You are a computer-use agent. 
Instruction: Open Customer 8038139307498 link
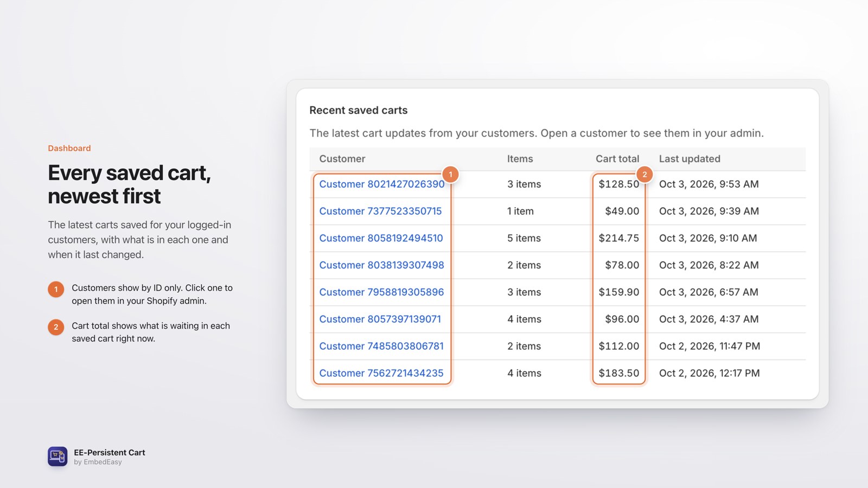click(x=381, y=265)
